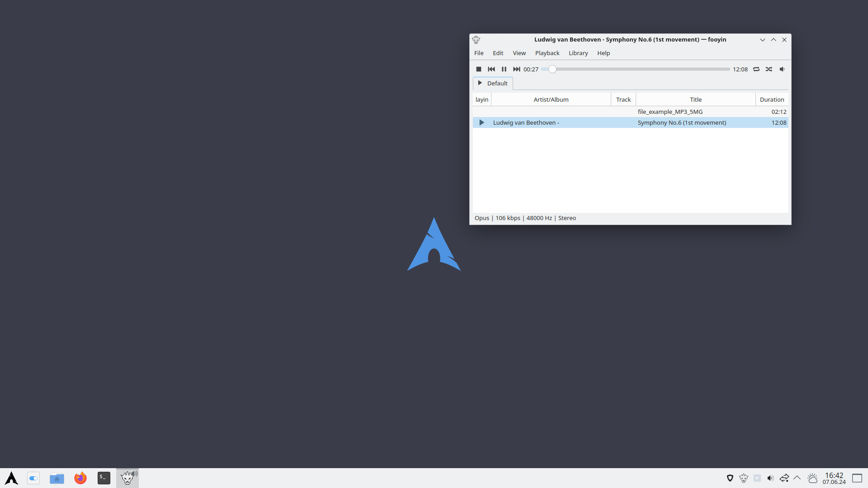868x488 pixels.
Task: Click the Playing column header
Action: coord(482,99)
